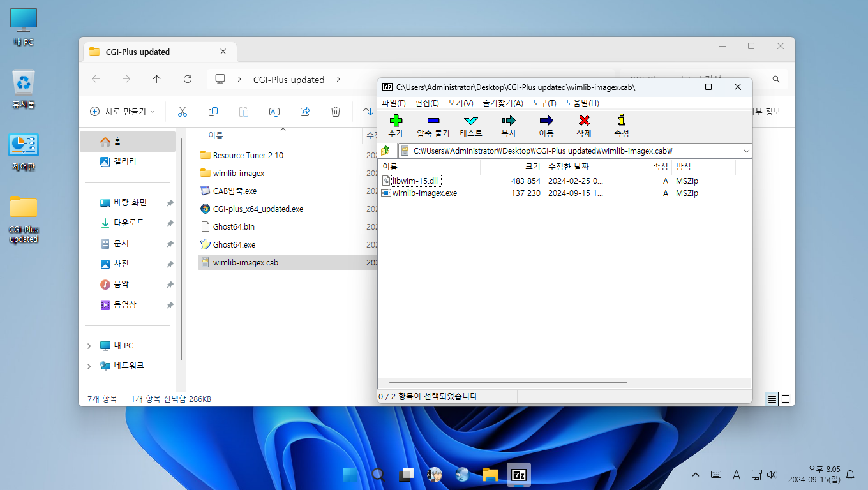Expand the 7-Zip address path dropdown
The width and height of the screenshot is (868, 490).
[747, 151]
